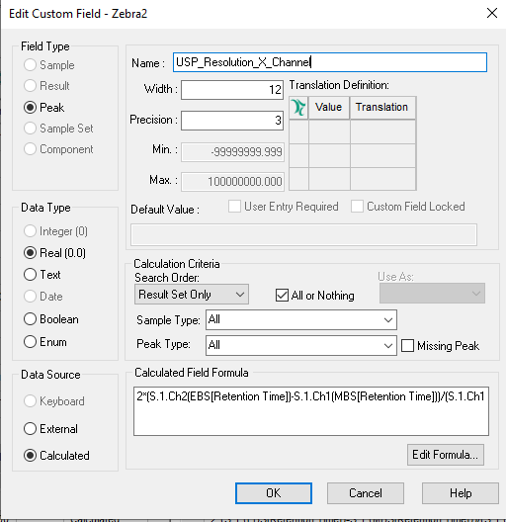506x522 pixels.
Task: Confirm changes with the OK button
Action: pyautogui.click(x=274, y=493)
